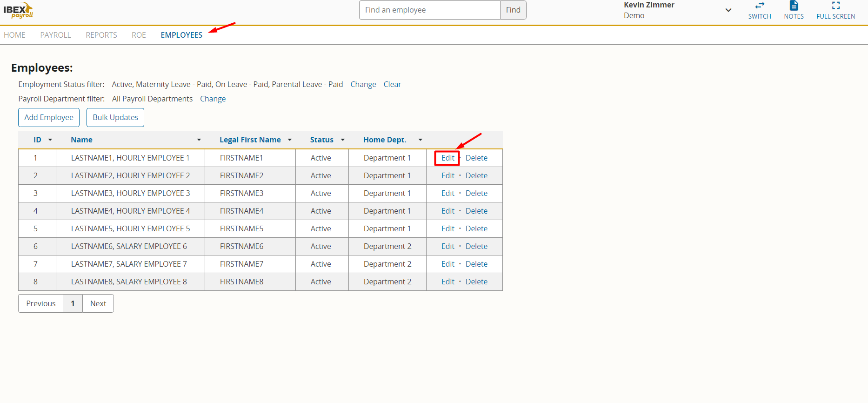Click the Switch company icon
868x403 pixels.
coord(760,6)
